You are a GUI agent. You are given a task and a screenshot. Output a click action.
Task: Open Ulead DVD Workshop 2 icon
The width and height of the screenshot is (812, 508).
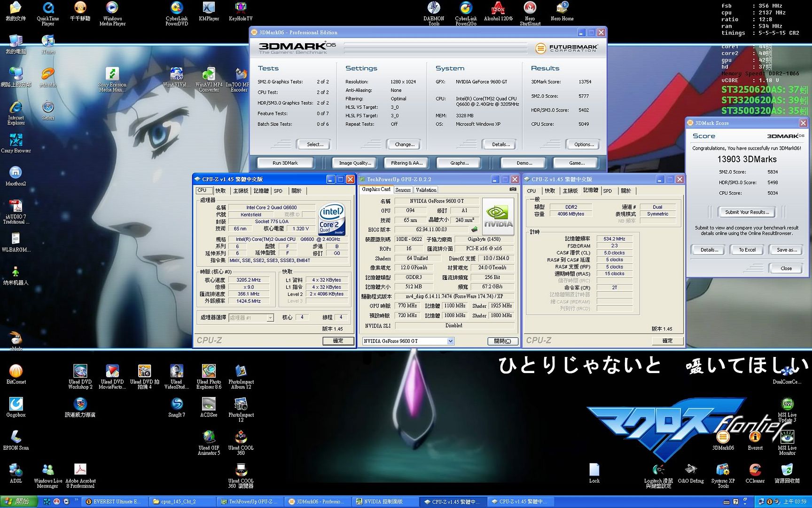pos(80,376)
